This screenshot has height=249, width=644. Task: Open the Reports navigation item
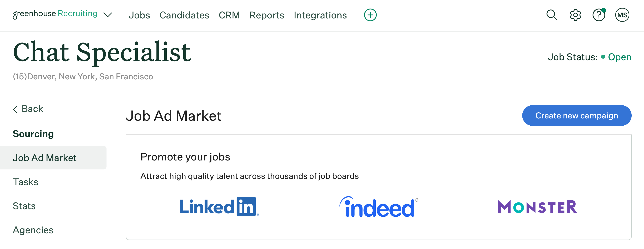tap(267, 15)
